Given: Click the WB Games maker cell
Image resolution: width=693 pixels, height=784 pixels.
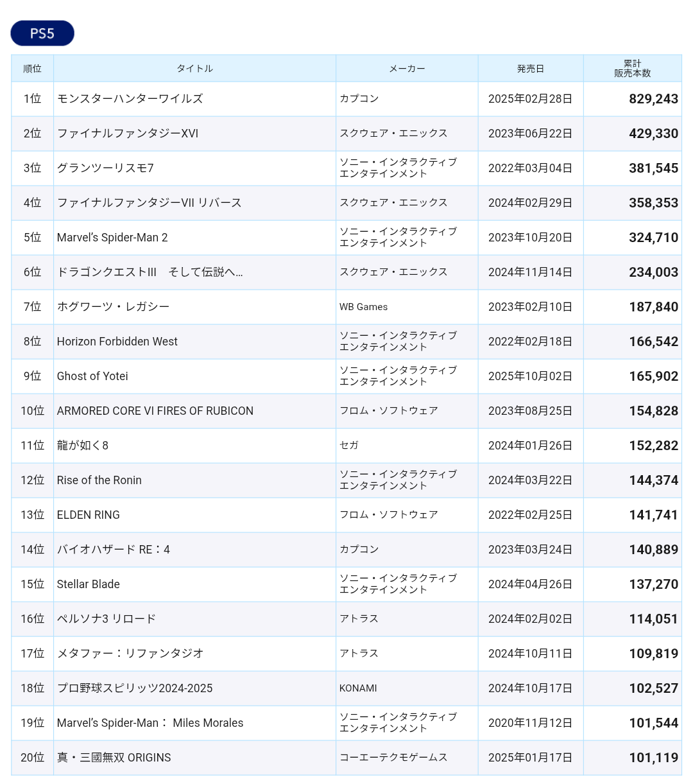Looking at the screenshot, I should coord(363,307).
